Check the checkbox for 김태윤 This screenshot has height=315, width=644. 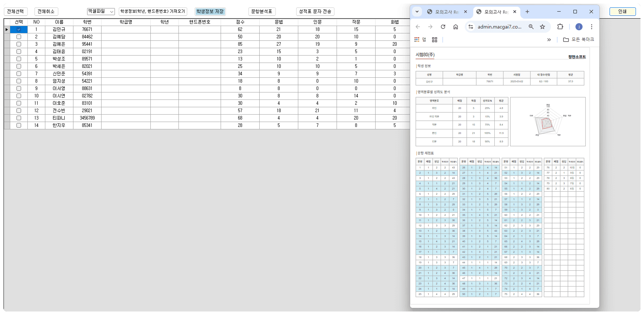point(19,52)
